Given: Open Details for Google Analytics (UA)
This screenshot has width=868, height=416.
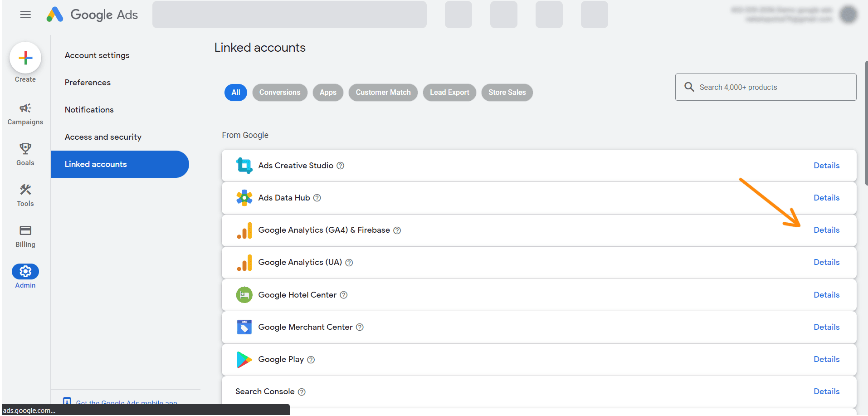Looking at the screenshot, I should point(826,262).
